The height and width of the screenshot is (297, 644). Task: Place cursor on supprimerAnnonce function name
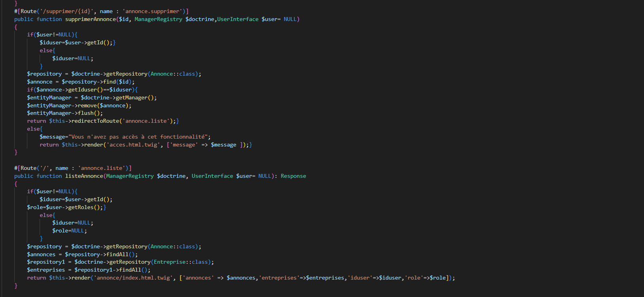pos(91,19)
